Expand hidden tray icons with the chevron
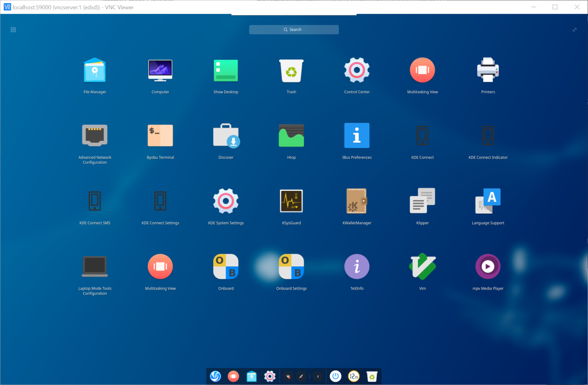Image resolution: width=588 pixels, height=385 pixels. tap(318, 376)
